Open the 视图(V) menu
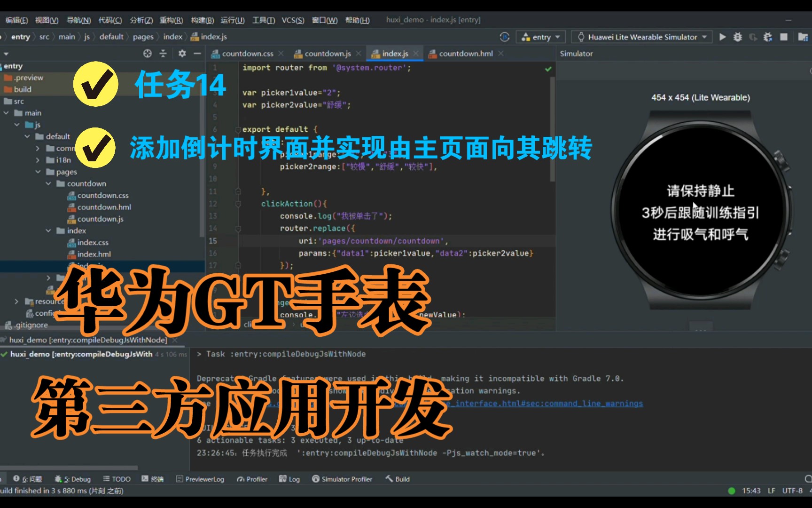 (x=47, y=20)
